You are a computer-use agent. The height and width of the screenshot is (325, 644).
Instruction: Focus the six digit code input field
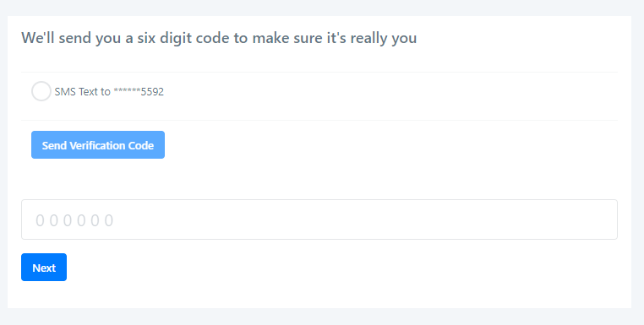coord(319,219)
